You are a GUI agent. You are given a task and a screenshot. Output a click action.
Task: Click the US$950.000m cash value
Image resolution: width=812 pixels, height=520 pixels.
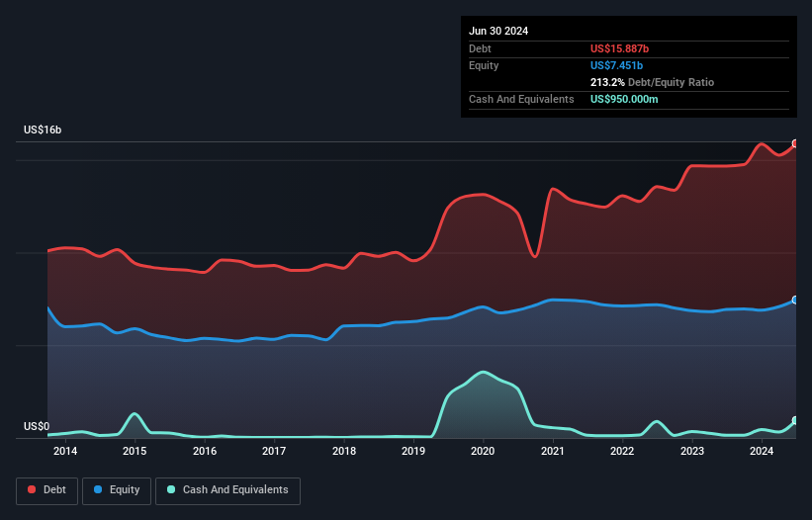(624, 99)
